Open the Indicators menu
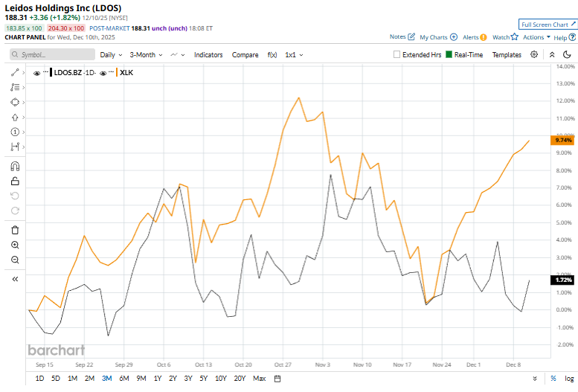 tap(208, 54)
